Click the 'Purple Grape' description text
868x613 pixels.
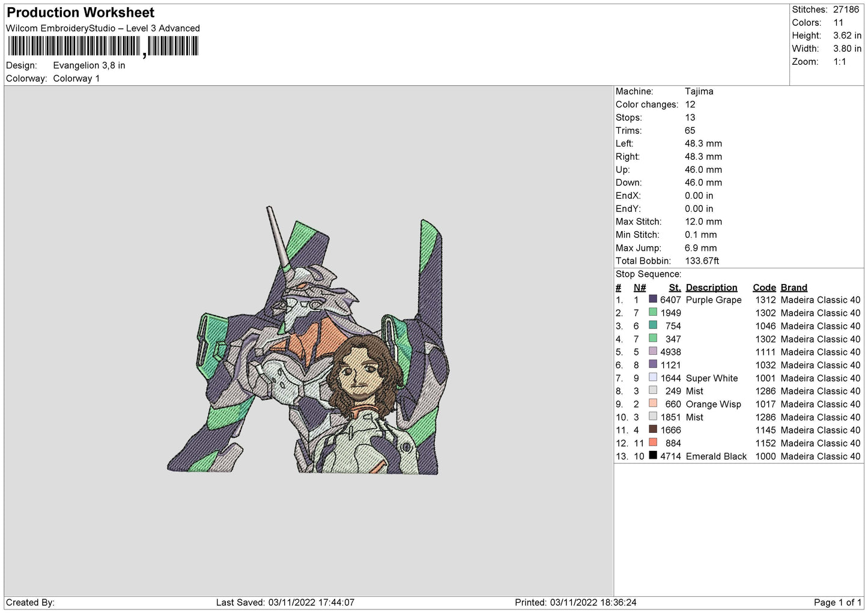(714, 300)
